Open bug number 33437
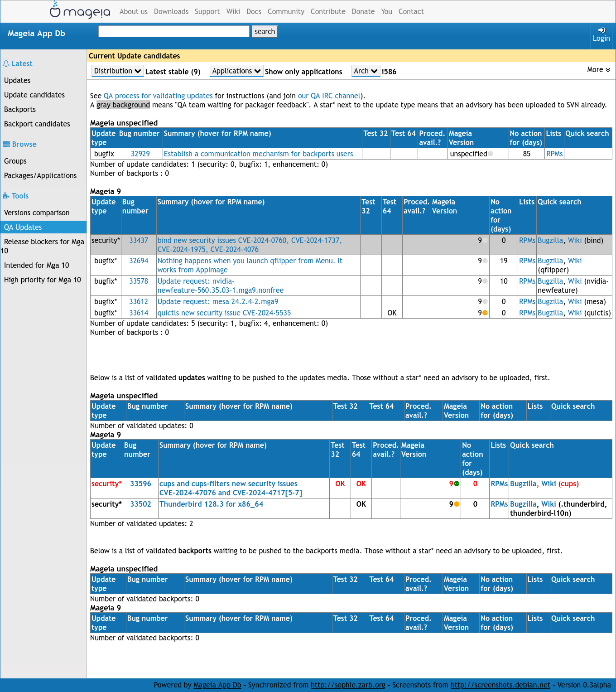The height and width of the screenshot is (692, 616). (139, 240)
